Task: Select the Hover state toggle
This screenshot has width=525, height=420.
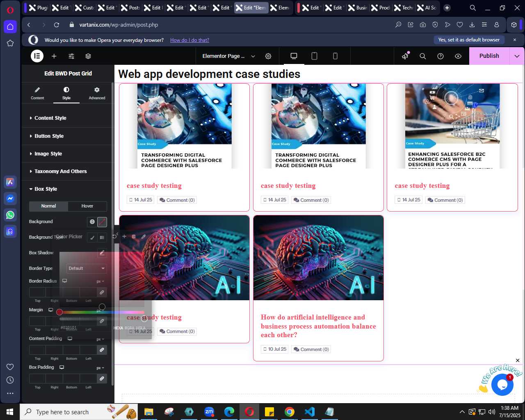Action: 87,206
